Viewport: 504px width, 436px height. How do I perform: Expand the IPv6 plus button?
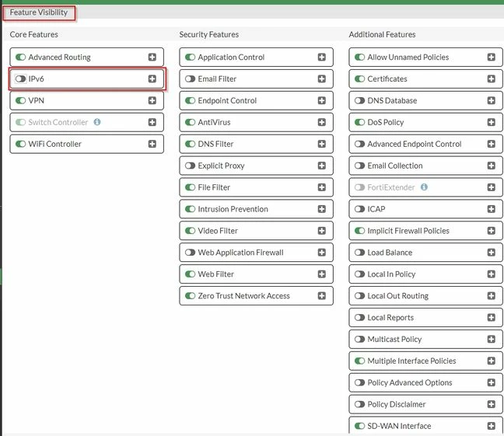click(152, 78)
